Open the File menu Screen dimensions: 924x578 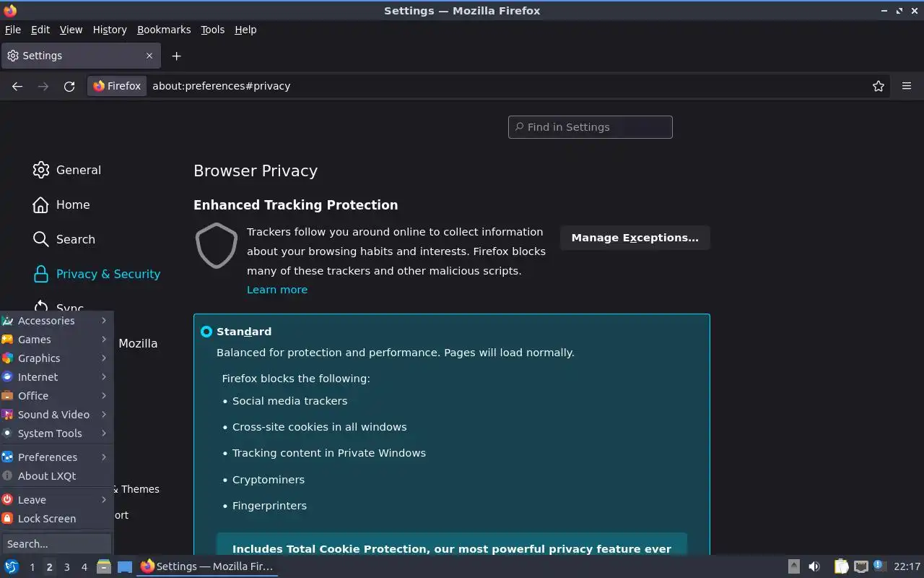click(x=13, y=30)
